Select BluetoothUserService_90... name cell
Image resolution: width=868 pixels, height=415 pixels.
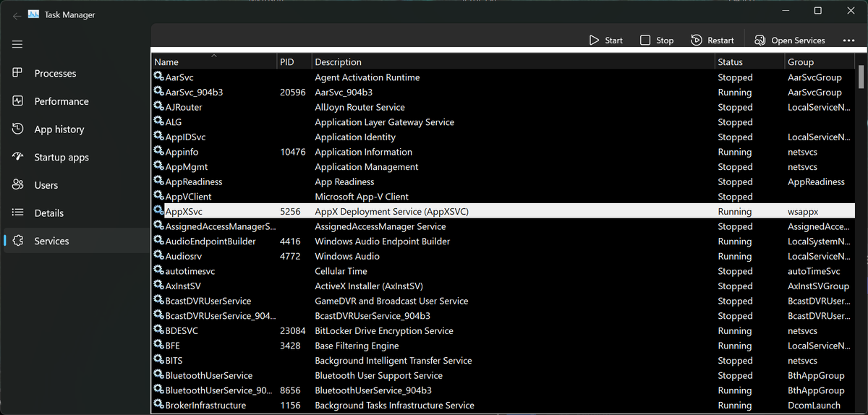coord(218,390)
